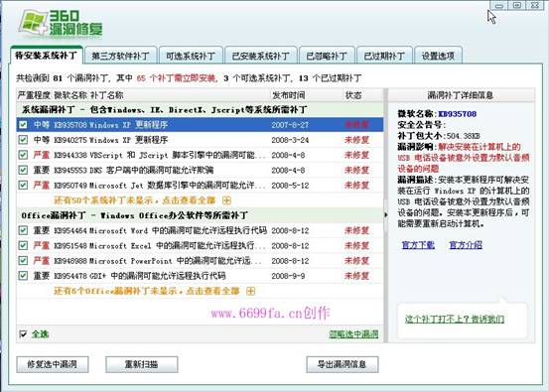Screen dimensions: 549x392
Task: Select the KB945553 DNS 客户端 row
Action: 200,170
